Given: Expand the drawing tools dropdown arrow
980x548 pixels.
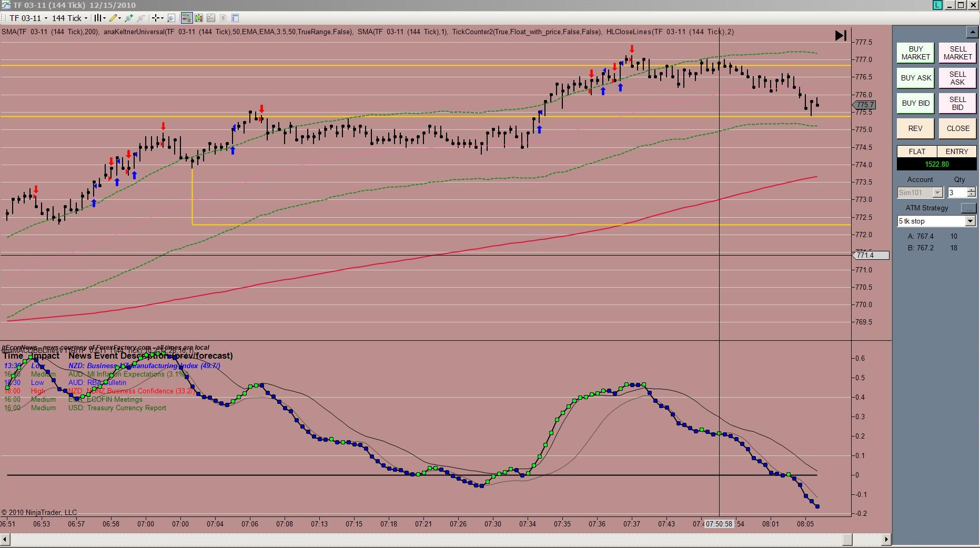Looking at the screenshot, I should pos(119,18).
